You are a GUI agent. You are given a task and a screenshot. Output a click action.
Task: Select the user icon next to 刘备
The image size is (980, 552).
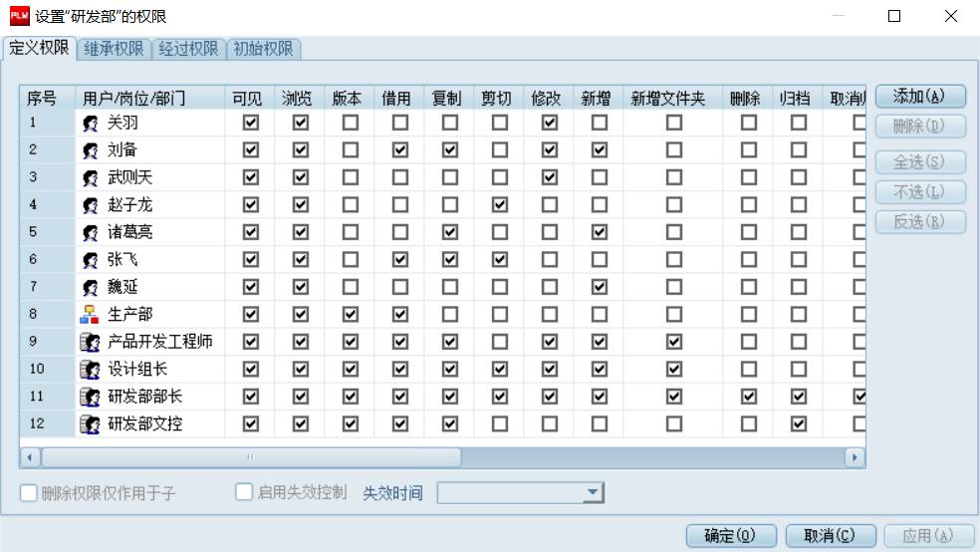[x=91, y=150]
